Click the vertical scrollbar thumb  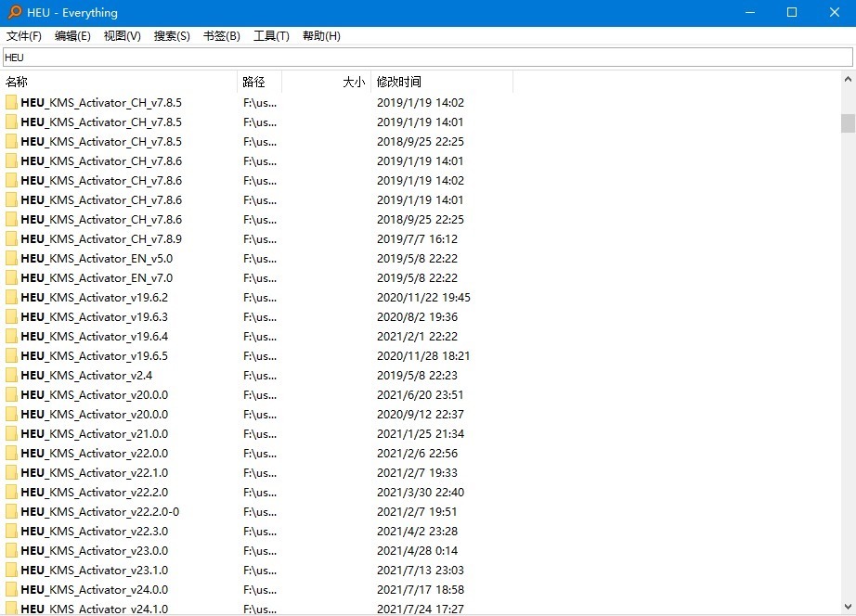[848, 123]
